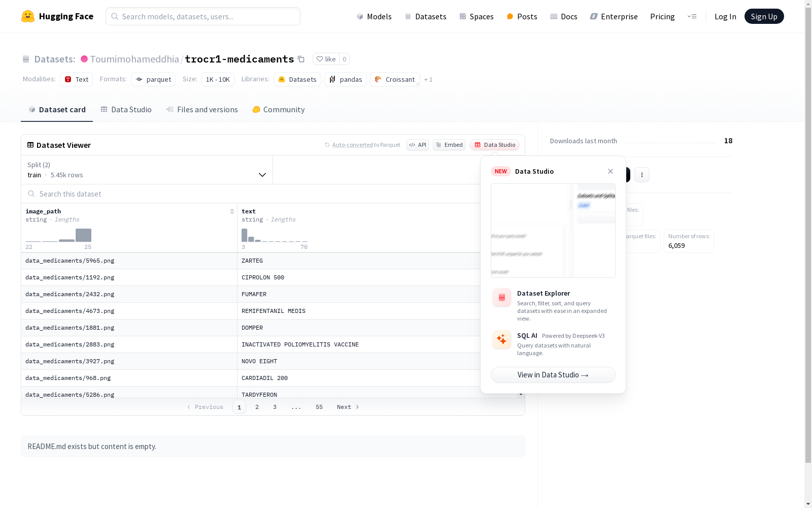Viewport: 812px width, 508px height.
Task: Expand the Split train dropdown
Action: [x=147, y=170]
